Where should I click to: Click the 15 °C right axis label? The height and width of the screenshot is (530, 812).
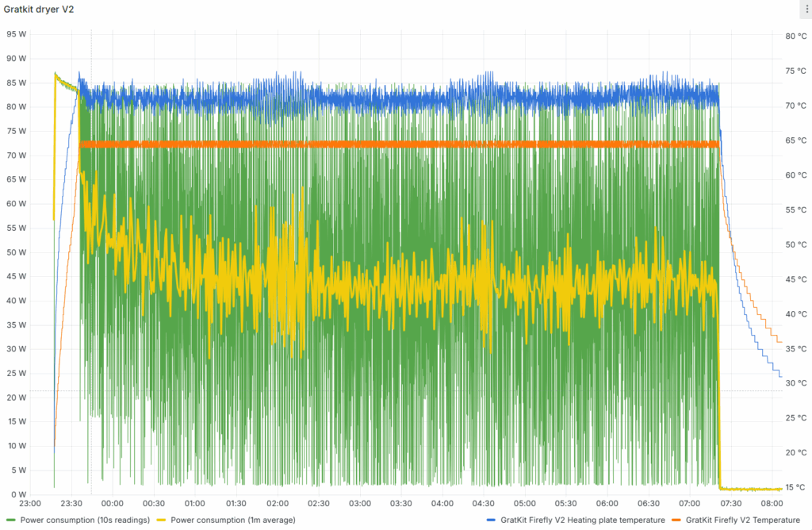795,487
